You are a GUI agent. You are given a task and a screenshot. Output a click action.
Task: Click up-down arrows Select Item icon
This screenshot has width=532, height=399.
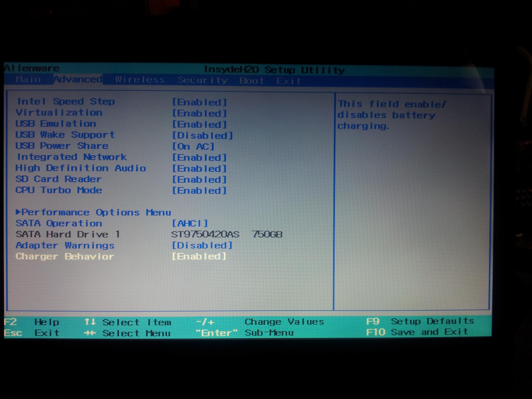(90, 322)
